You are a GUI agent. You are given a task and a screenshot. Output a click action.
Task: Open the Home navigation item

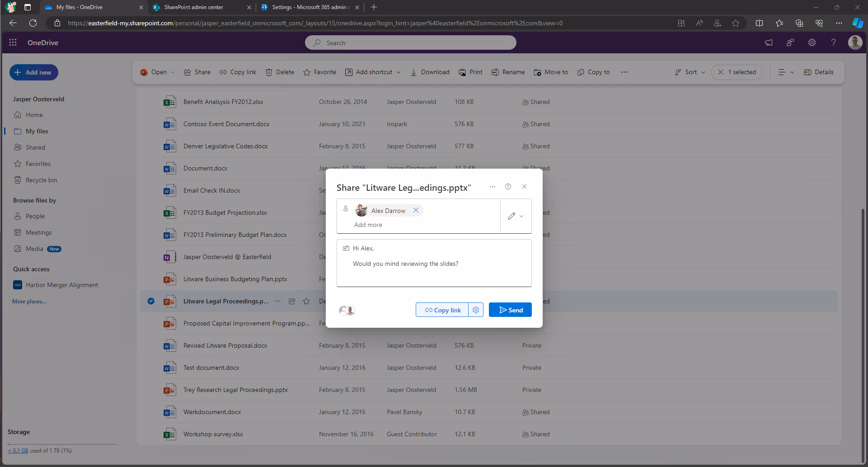click(x=34, y=115)
